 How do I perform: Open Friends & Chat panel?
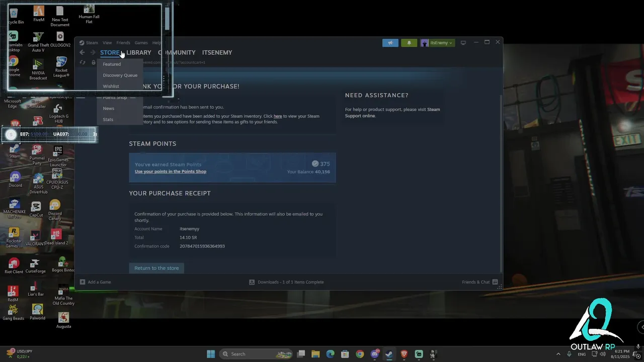click(x=480, y=282)
